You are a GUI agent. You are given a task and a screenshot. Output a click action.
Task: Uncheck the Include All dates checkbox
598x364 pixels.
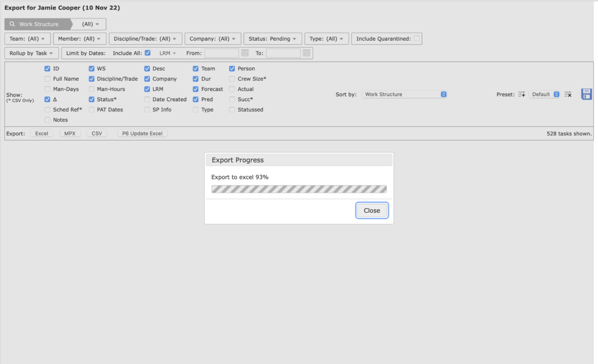148,53
